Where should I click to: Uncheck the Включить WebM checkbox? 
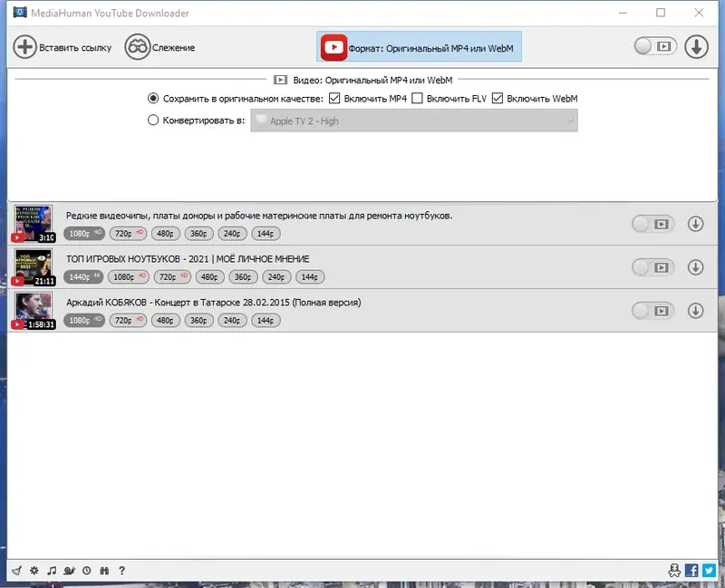498,98
